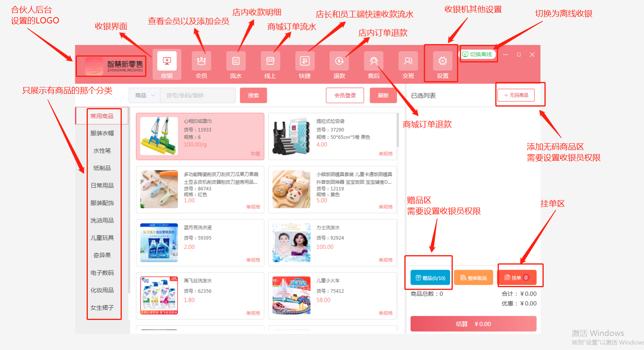Select the 日常用品 category
This screenshot has width=644, height=350.
tap(102, 185)
